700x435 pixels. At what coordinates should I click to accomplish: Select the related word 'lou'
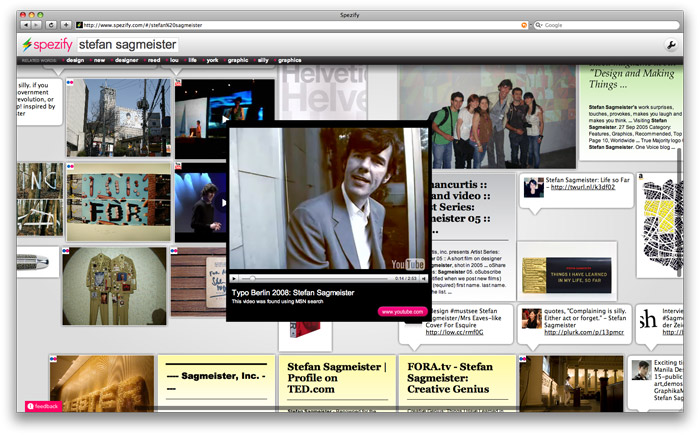pyautogui.click(x=174, y=60)
